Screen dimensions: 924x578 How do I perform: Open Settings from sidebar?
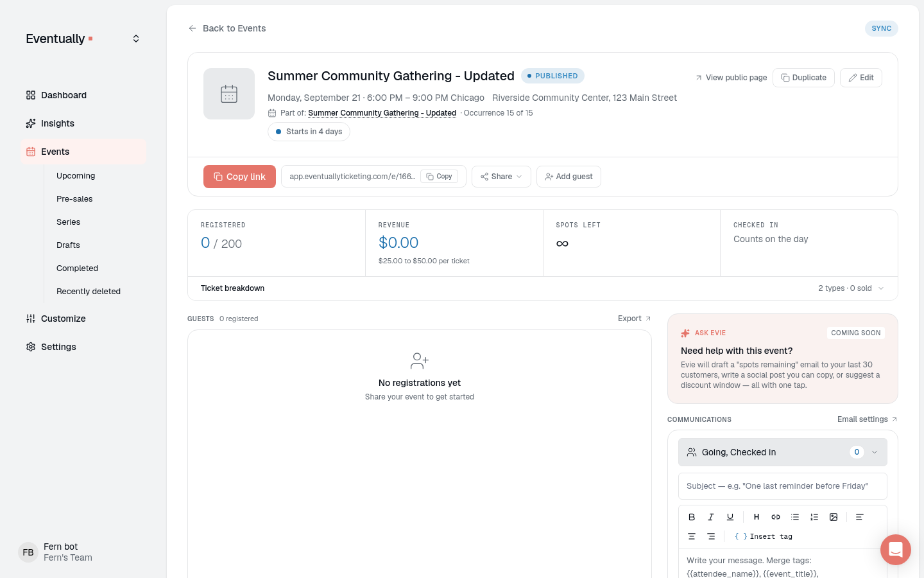click(83, 347)
